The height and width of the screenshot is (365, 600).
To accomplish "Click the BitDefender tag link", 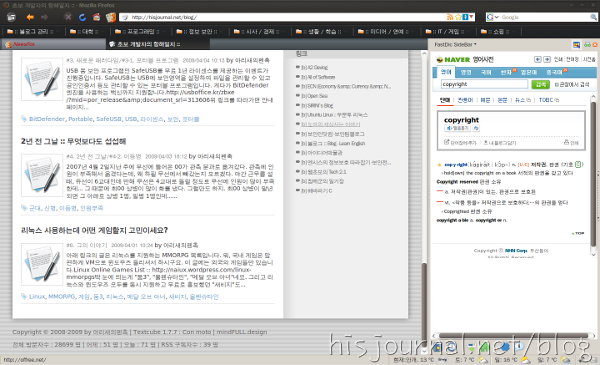I will (47, 119).
